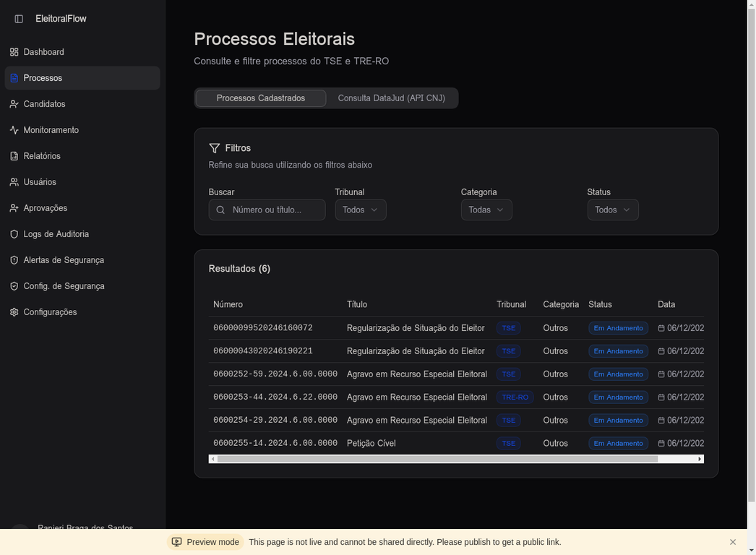Open process 0600253-44.2024.6.22.0000 row

click(x=275, y=397)
